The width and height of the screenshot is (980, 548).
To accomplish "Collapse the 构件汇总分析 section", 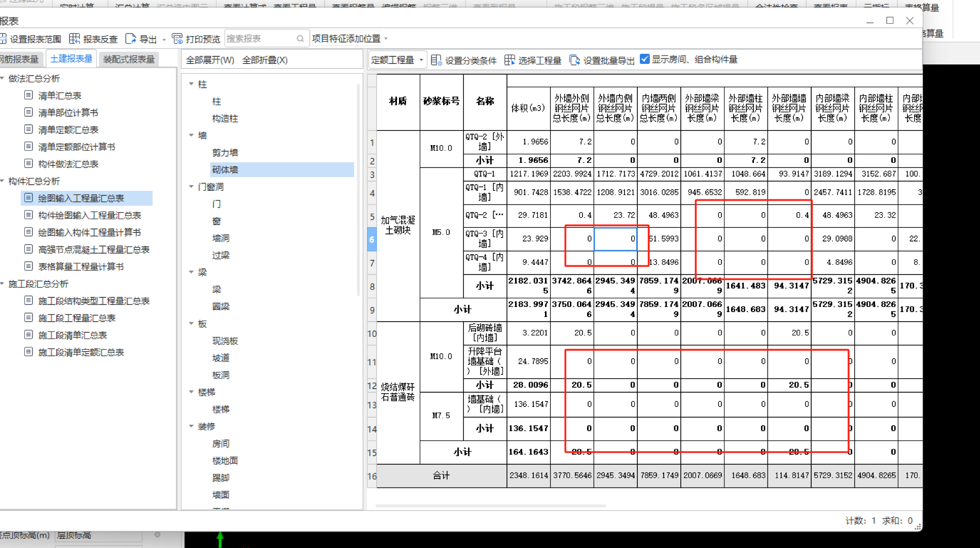I will [3, 181].
